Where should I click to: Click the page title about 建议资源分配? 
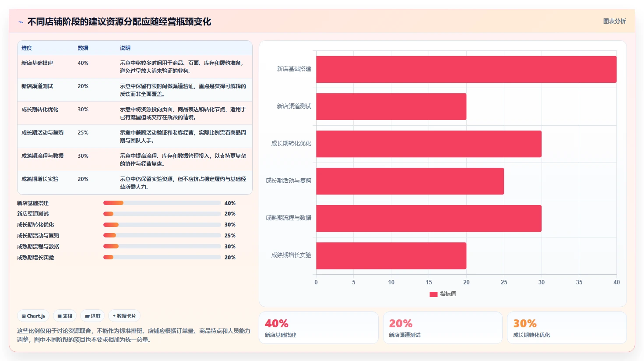pyautogui.click(x=119, y=22)
